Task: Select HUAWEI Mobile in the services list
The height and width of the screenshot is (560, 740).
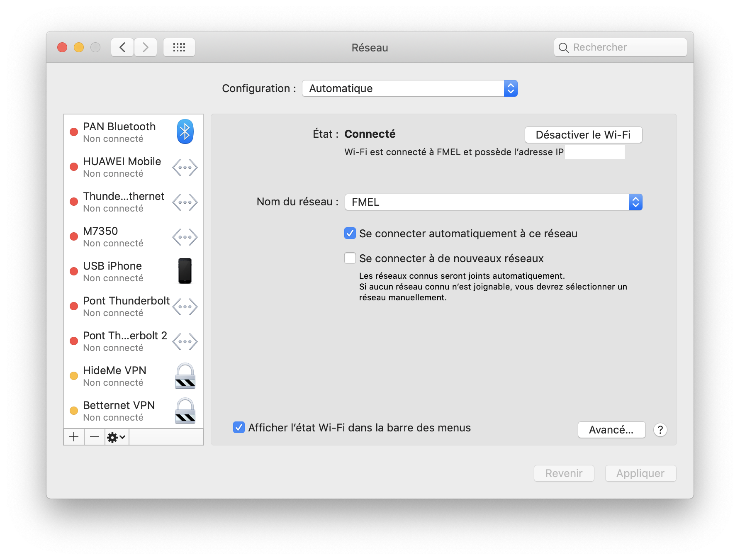Action: coord(122,167)
